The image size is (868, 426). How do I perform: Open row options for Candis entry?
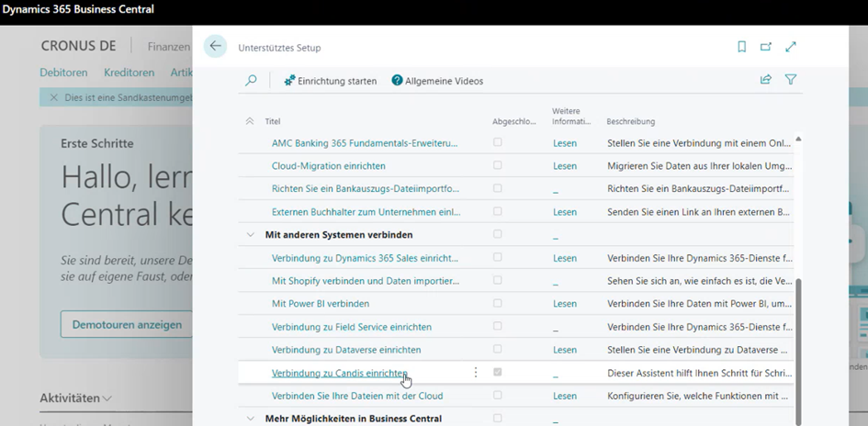point(476,373)
